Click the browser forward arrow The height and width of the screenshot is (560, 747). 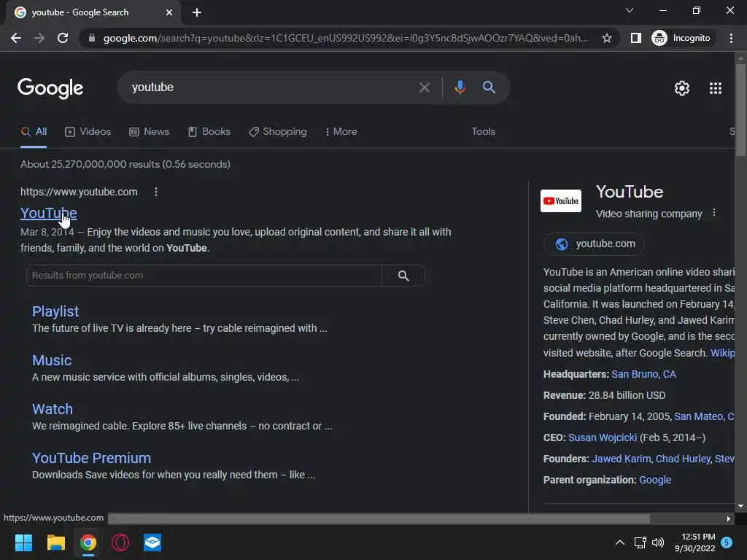click(x=39, y=38)
